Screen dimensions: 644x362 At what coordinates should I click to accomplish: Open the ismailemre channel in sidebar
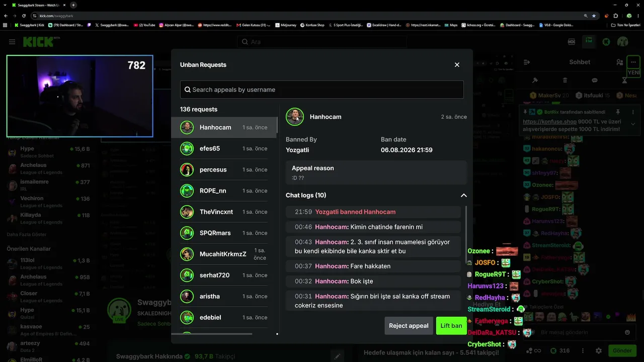[48, 185]
